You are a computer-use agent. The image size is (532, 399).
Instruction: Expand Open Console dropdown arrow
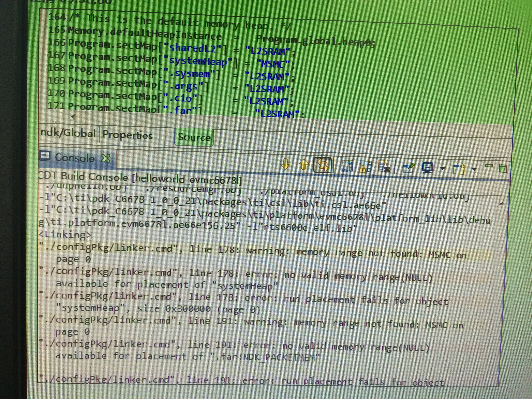tap(474, 169)
